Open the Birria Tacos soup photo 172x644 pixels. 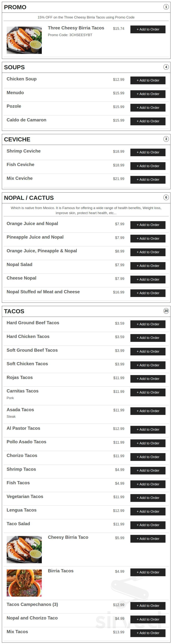tap(24, 583)
